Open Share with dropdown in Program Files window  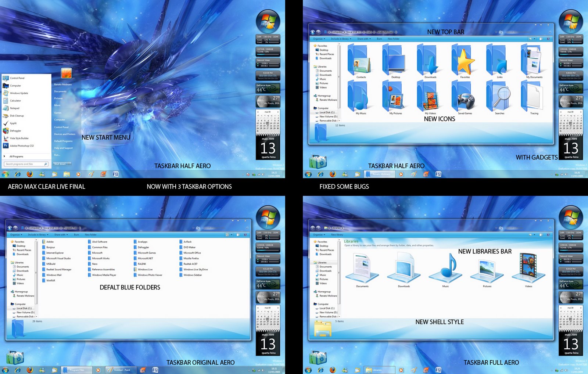[61, 235]
